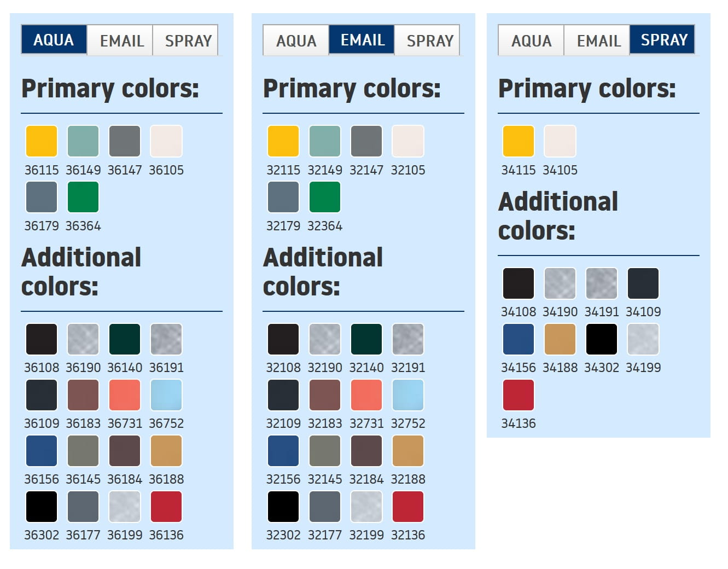Choose off-white swatch 34105
The height and width of the screenshot is (569, 728).
[560, 141]
